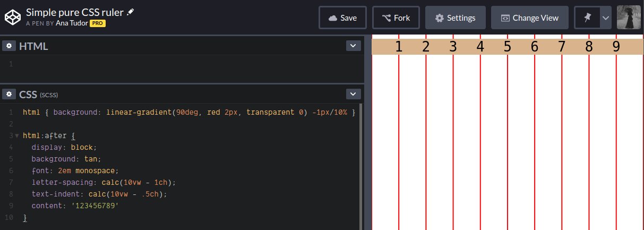Open Change View options

click(x=530, y=18)
